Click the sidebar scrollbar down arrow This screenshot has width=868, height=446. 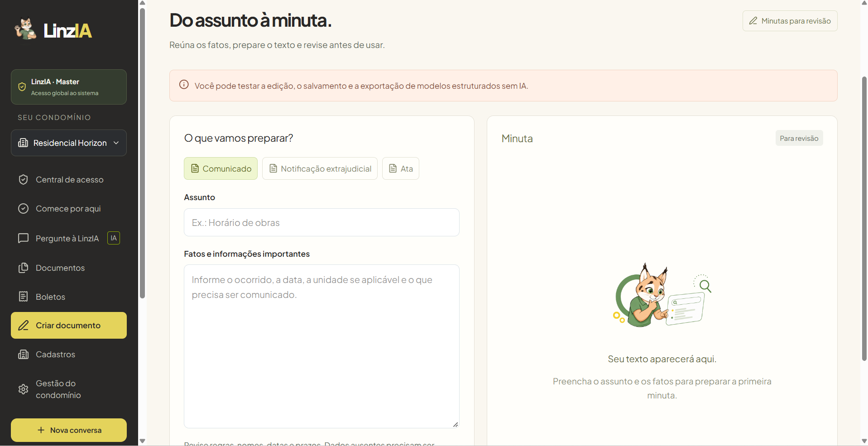142,441
